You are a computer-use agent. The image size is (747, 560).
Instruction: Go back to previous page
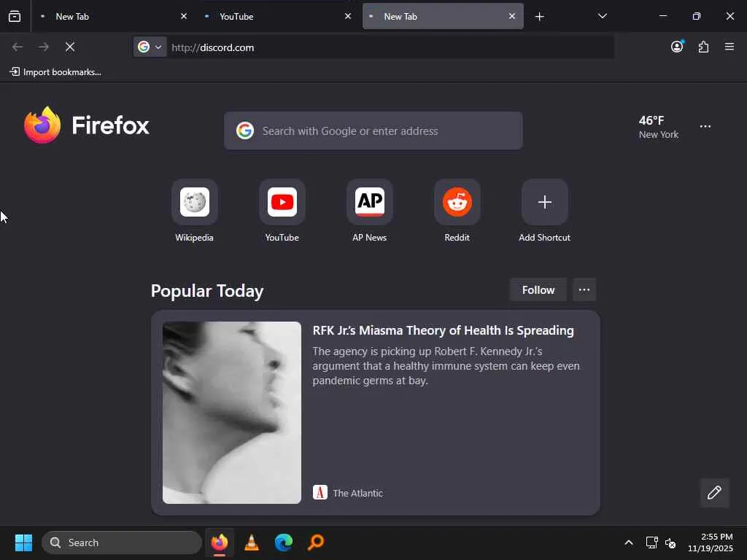click(18, 47)
